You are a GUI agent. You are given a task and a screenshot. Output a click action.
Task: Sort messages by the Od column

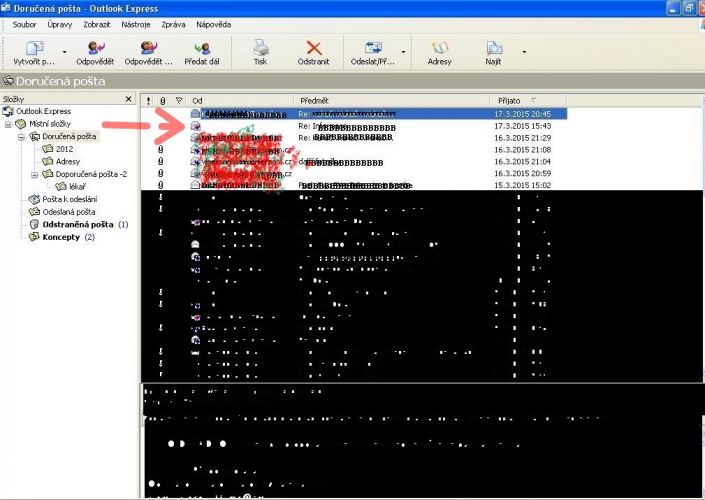[x=241, y=101]
